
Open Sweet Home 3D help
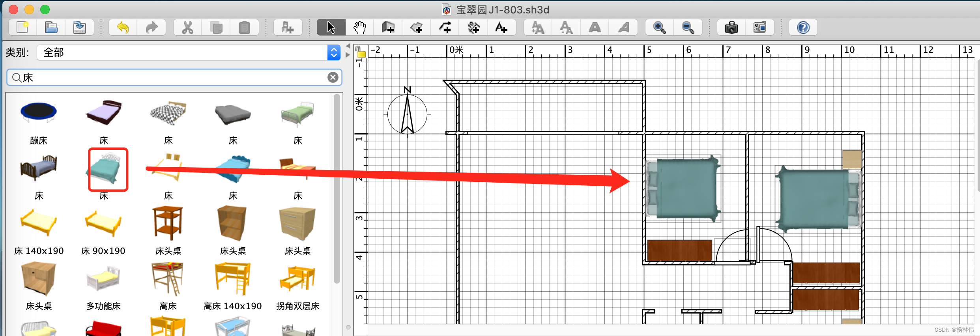[x=803, y=28]
